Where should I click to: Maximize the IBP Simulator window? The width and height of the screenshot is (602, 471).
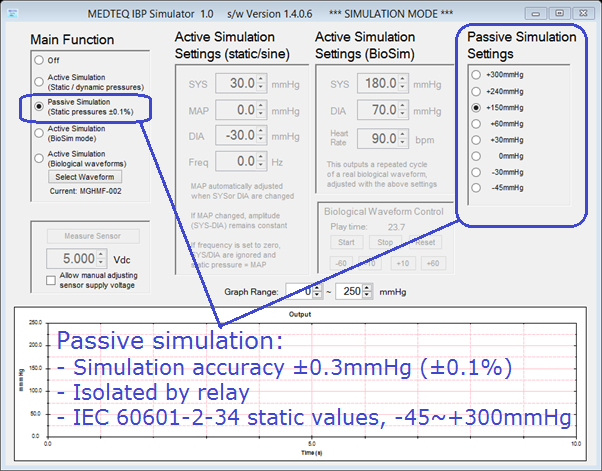click(559, 13)
